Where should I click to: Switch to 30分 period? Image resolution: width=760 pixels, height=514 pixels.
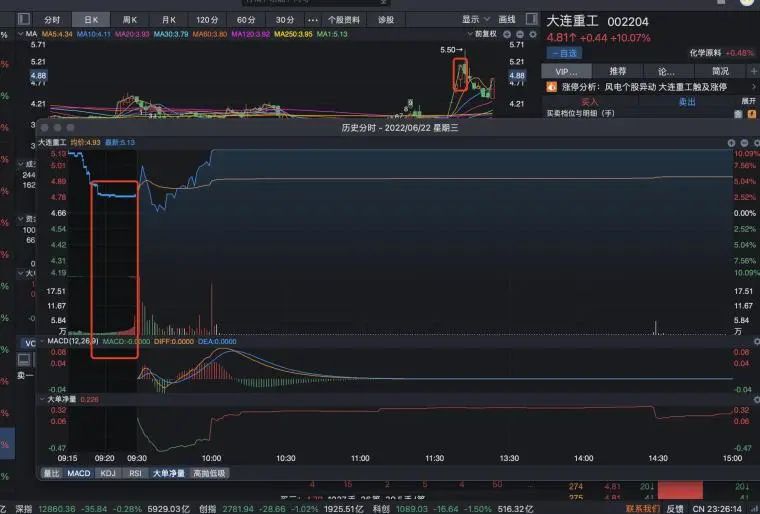pos(285,20)
